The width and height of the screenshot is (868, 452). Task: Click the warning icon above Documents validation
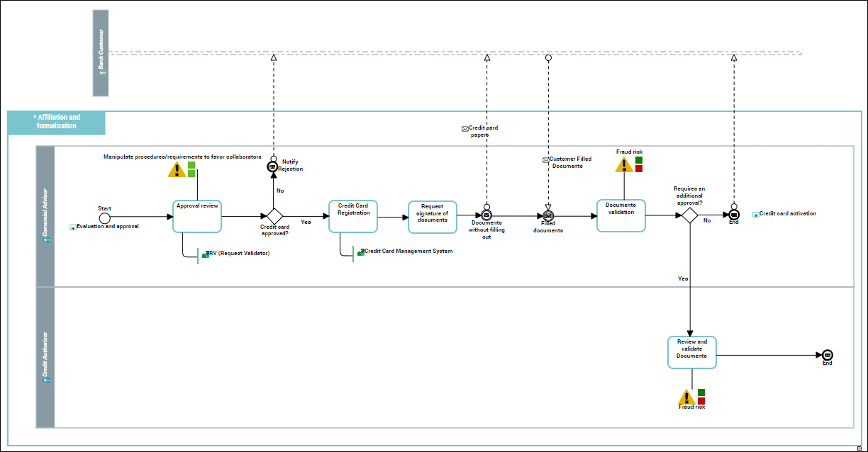[x=623, y=165]
